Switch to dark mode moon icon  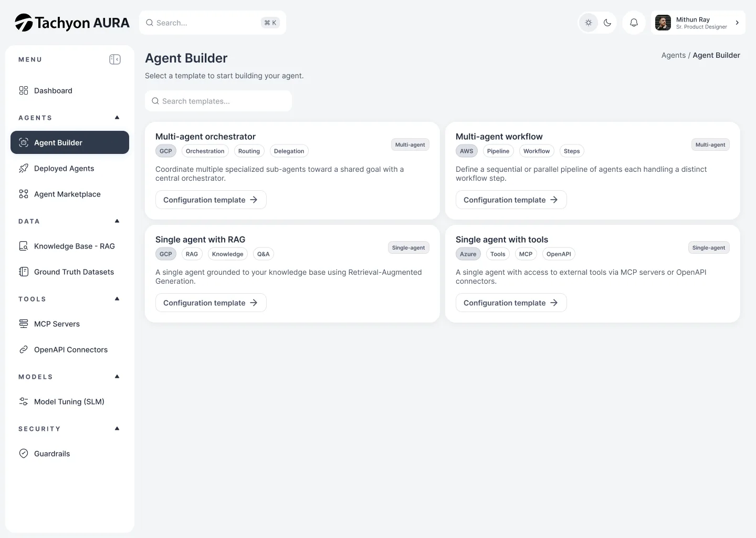pyautogui.click(x=607, y=23)
